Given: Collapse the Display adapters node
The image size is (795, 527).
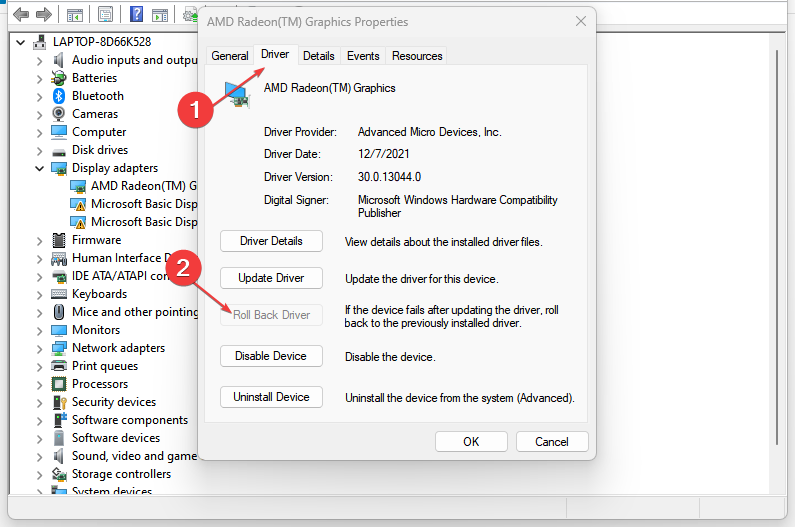Looking at the screenshot, I should [40, 168].
